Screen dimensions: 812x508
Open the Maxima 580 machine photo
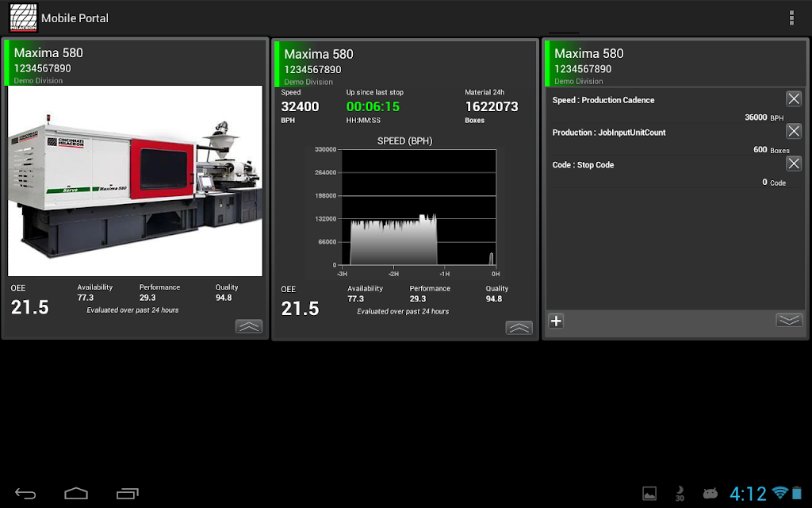(135, 181)
